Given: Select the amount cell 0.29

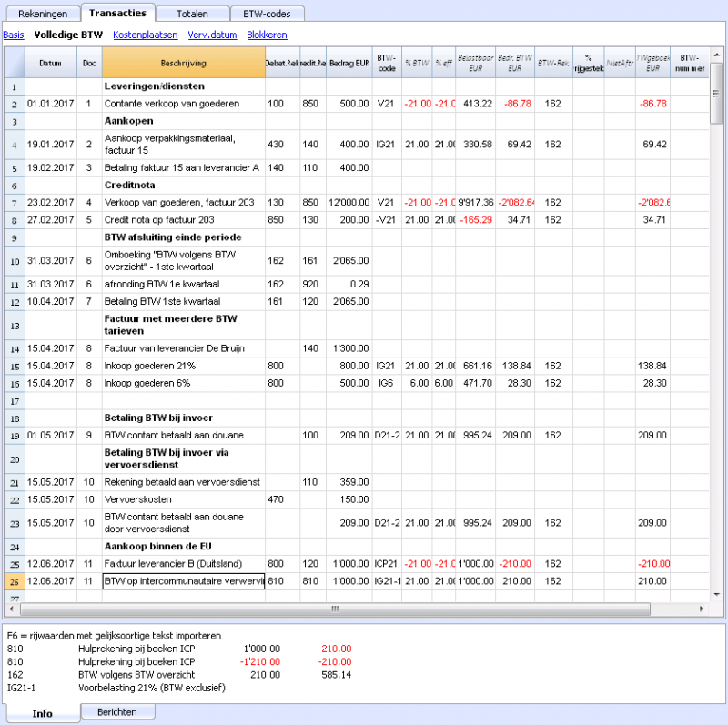Looking at the screenshot, I should coord(349,284).
